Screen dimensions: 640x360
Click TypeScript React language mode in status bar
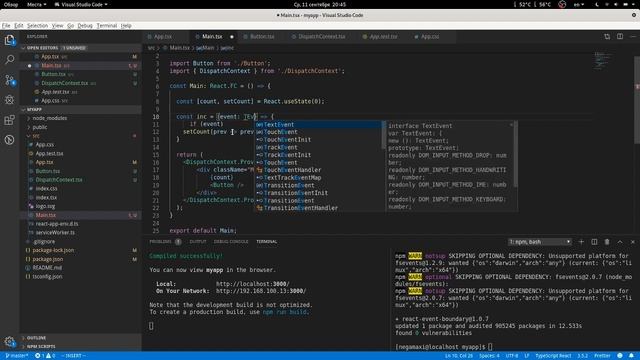click(553, 356)
